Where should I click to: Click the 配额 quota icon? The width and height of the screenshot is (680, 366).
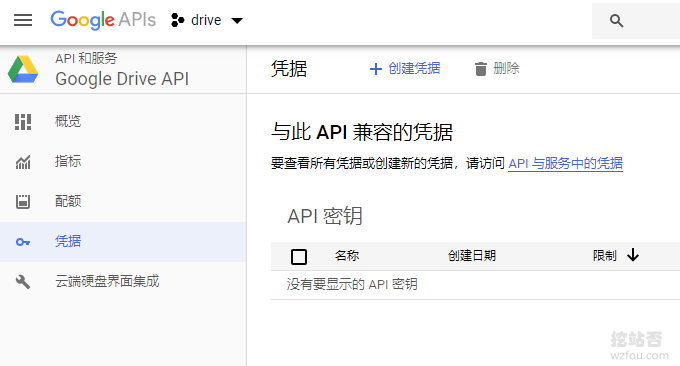click(x=23, y=202)
